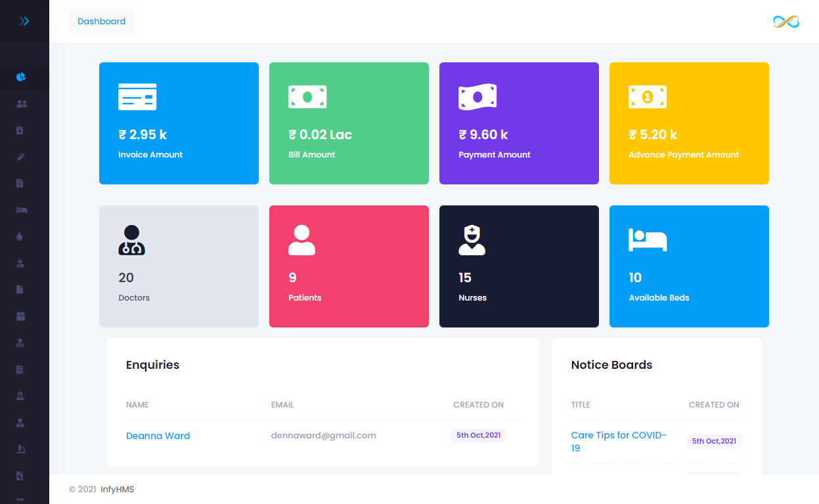
Task: Select the Payment Amount purple card
Action: click(519, 123)
